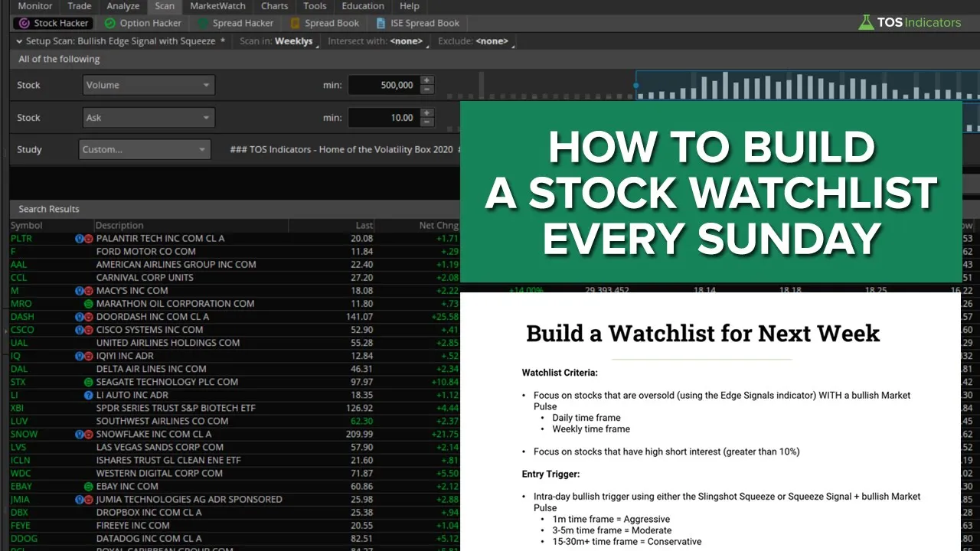Click the volume histogram range selector
This screenshot has height=551, width=980.
tap(807, 85)
